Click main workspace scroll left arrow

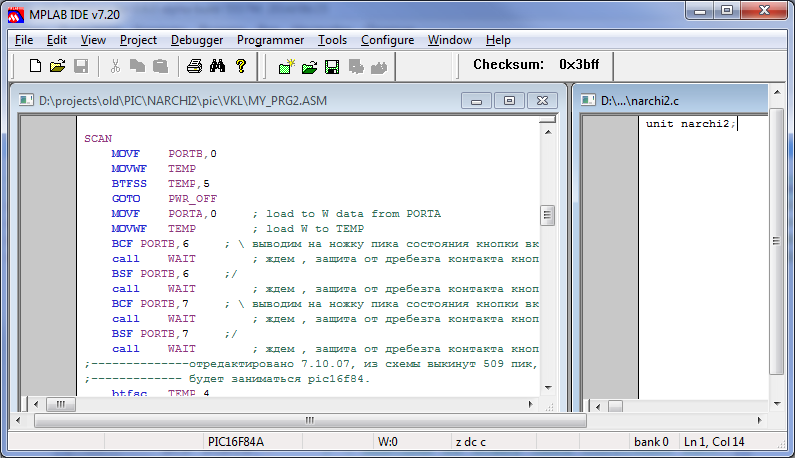[18, 420]
